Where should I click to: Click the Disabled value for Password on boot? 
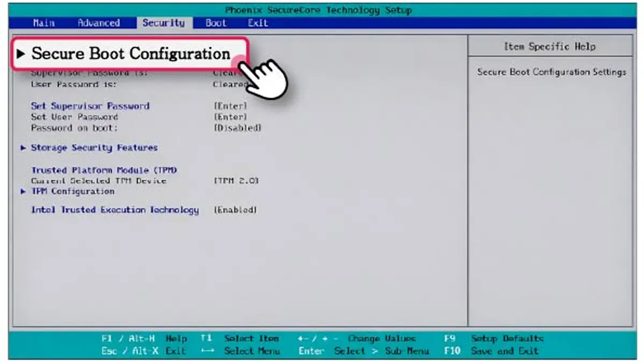click(238, 128)
